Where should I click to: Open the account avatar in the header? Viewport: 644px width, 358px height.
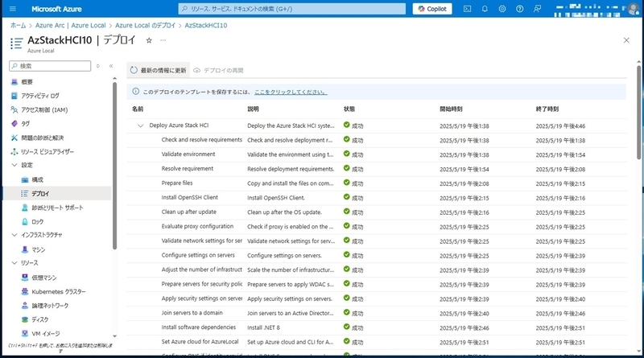click(634, 9)
